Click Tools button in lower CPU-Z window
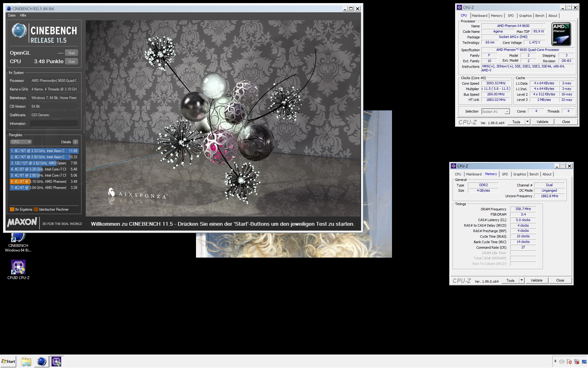Screen dimensions: 588x368 point(511,280)
